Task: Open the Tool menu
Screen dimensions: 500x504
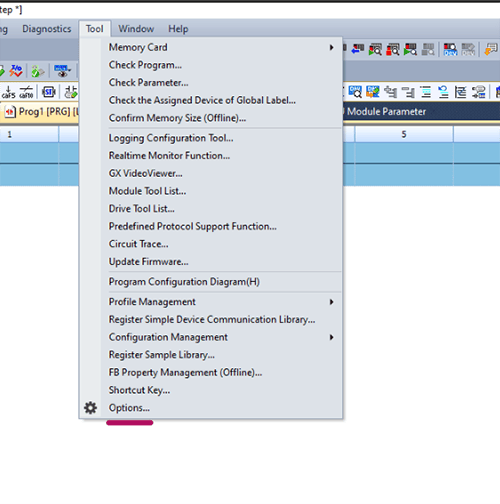Action: [95, 29]
